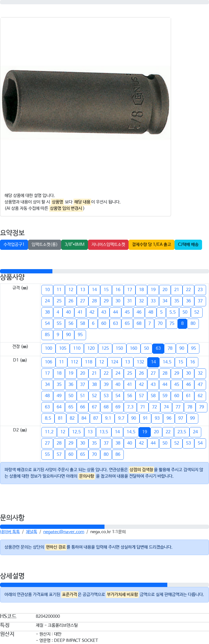Pick size 5.5 in 규격 row
Screen dimensions: 209x644
(173, 312)
